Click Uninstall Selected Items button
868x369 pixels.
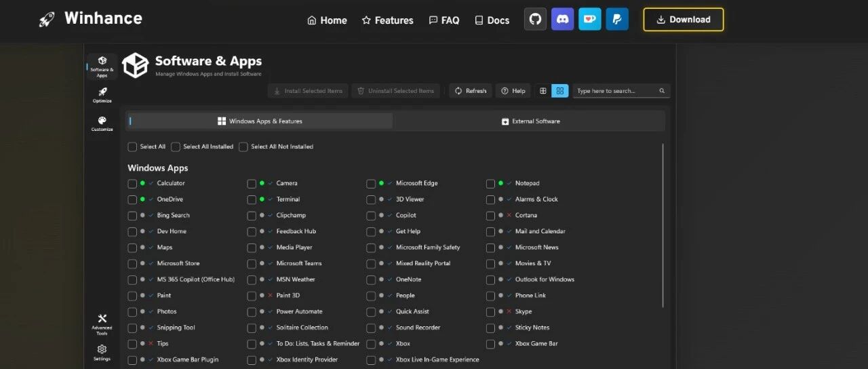[395, 91]
